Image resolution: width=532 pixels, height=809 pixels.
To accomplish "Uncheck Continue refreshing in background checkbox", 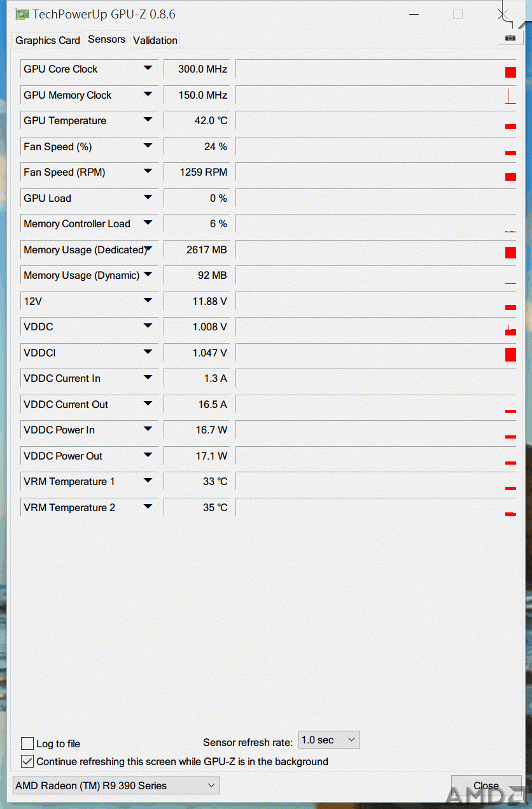I will coord(27,761).
